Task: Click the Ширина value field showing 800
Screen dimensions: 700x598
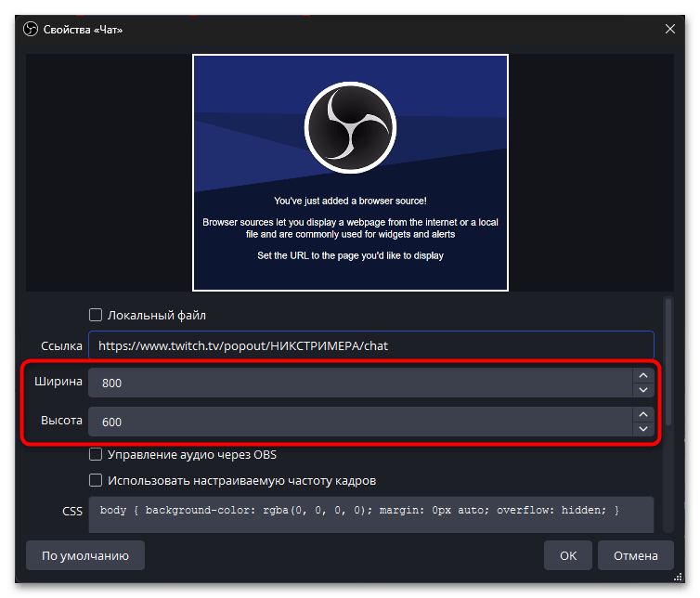Action: click(x=360, y=383)
